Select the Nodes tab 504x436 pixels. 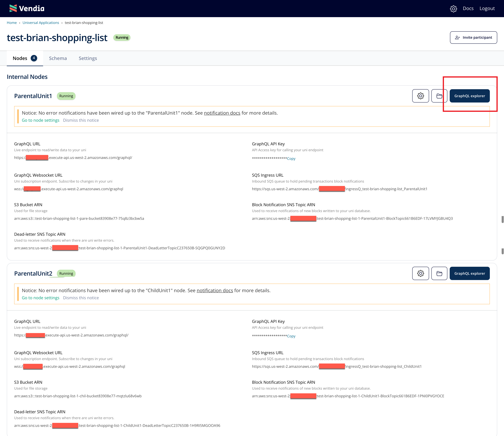(20, 58)
